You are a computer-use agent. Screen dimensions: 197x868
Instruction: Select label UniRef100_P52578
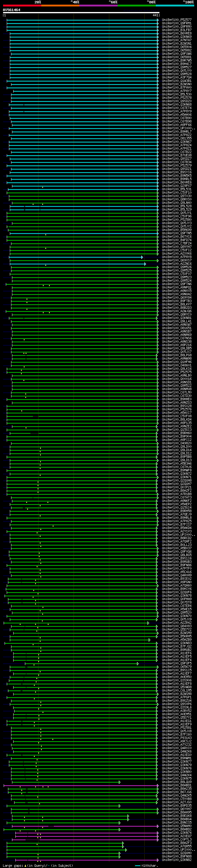click(177, 98)
